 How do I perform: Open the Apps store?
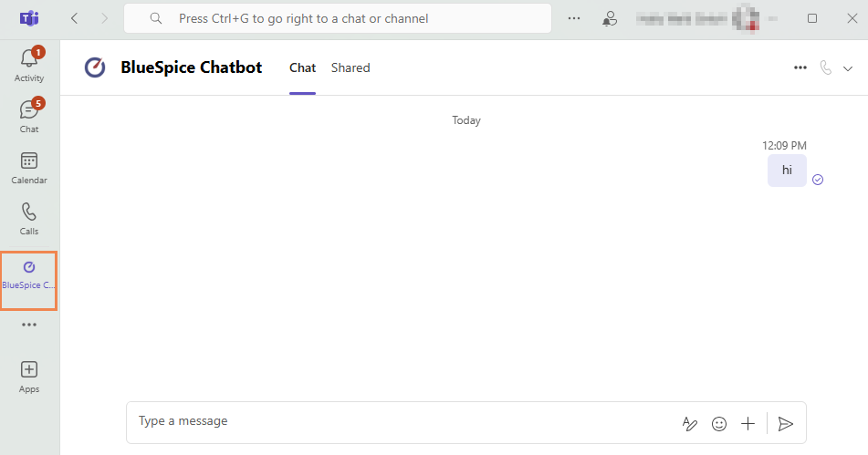29,376
